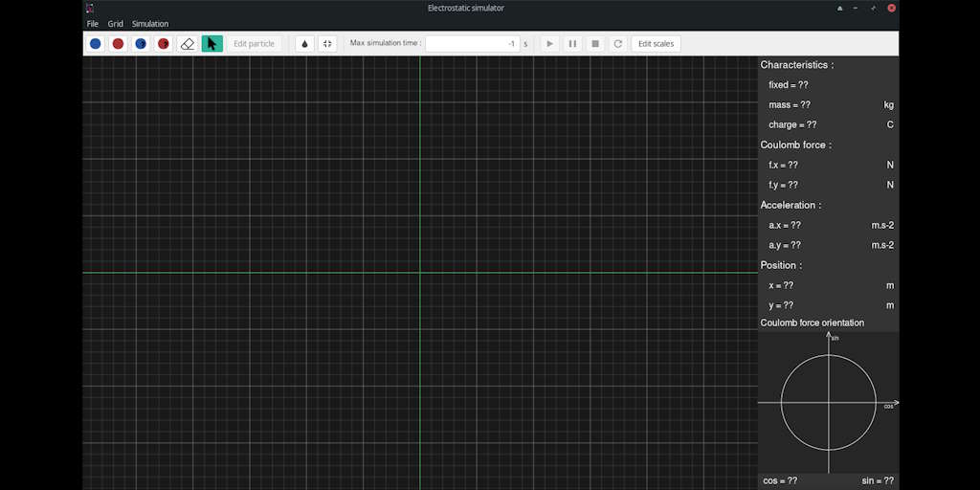Click the 'y = ??' position value
The height and width of the screenshot is (490, 980).
[781, 305]
